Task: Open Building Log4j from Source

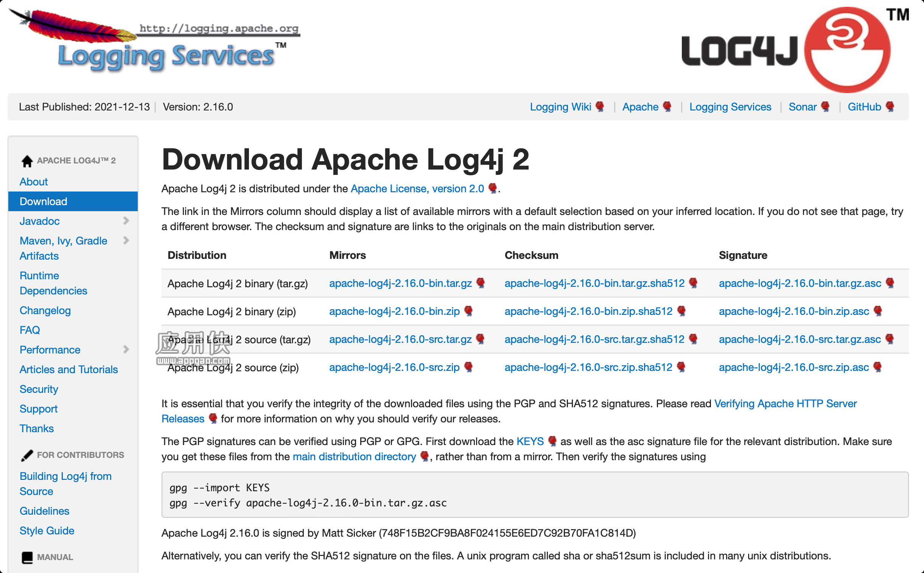Action: (65, 484)
